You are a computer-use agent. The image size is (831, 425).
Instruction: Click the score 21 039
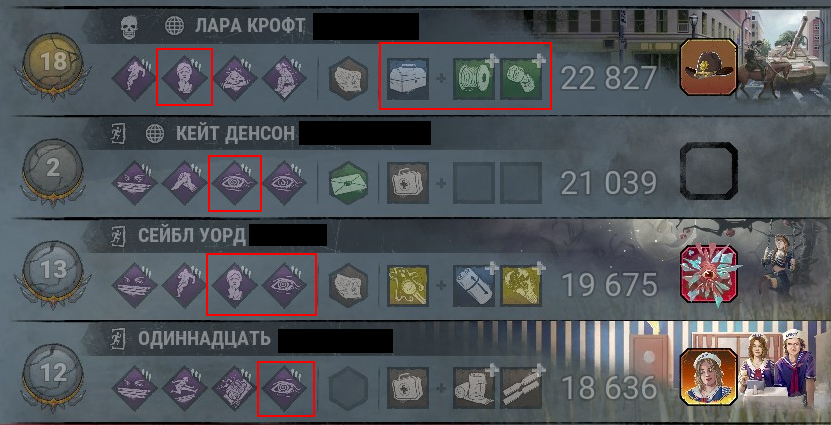pyautogui.click(x=608, y=183)
